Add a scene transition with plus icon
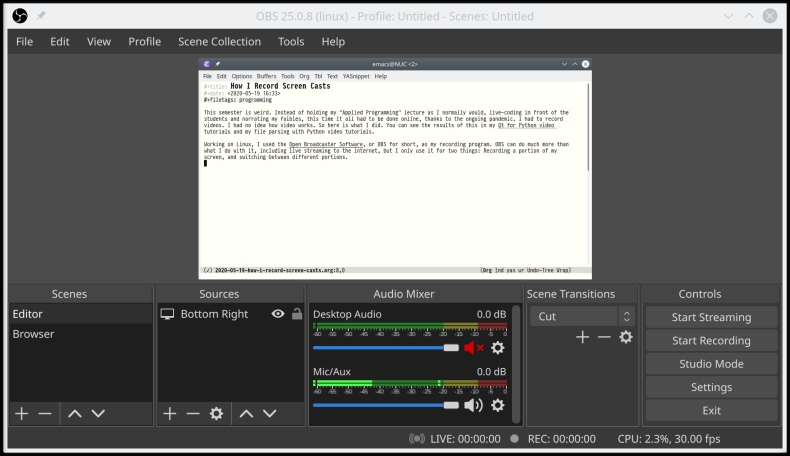 pos(582,337)
